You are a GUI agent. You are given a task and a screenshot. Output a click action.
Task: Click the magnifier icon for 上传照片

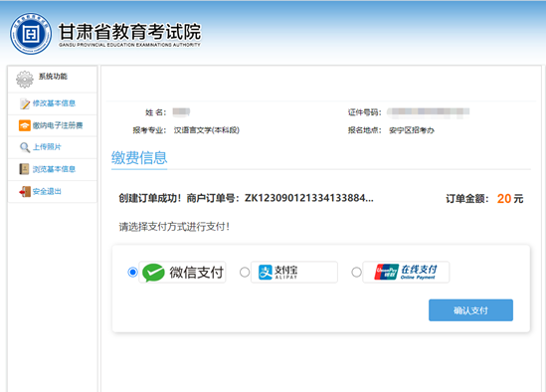[x=25, y=147]
